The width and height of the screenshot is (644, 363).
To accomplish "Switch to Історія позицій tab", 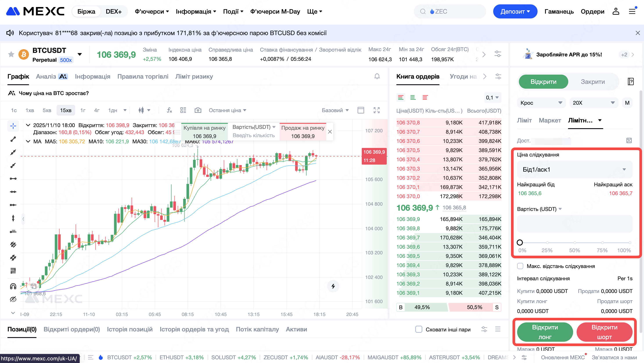I will pos(130,329).
